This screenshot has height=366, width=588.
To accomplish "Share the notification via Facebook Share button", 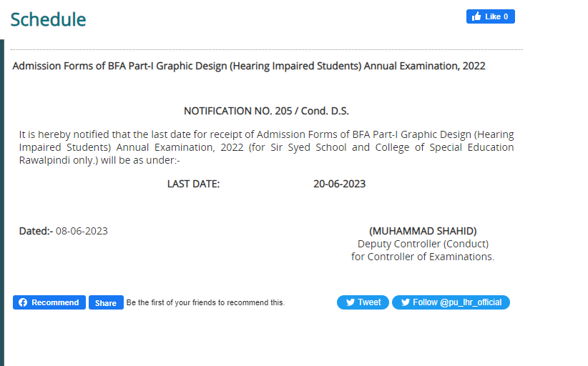I will (x=106, y=303).
